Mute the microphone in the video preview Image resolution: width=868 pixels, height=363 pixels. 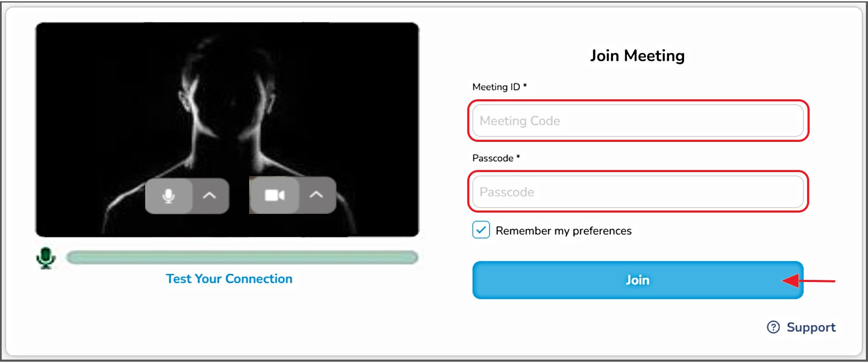click(x=169, y=196)
